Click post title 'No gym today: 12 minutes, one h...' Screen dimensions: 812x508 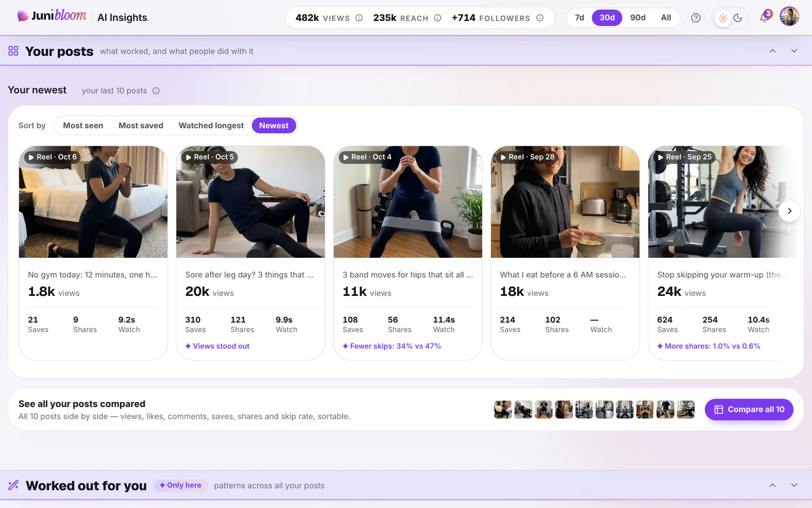(93, 275)
